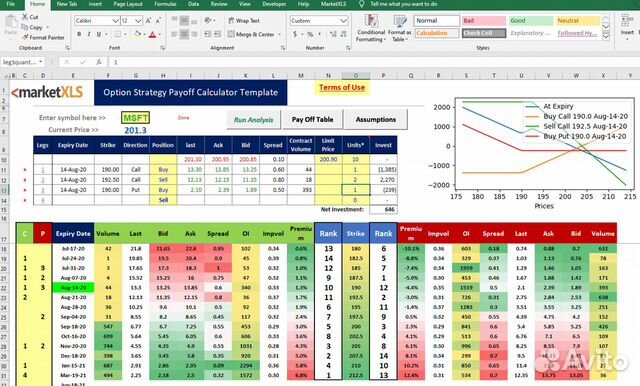Click the Tell me lightbulb icon
The height and width of the screenshot is (386, 640).
tap(361, 4)
